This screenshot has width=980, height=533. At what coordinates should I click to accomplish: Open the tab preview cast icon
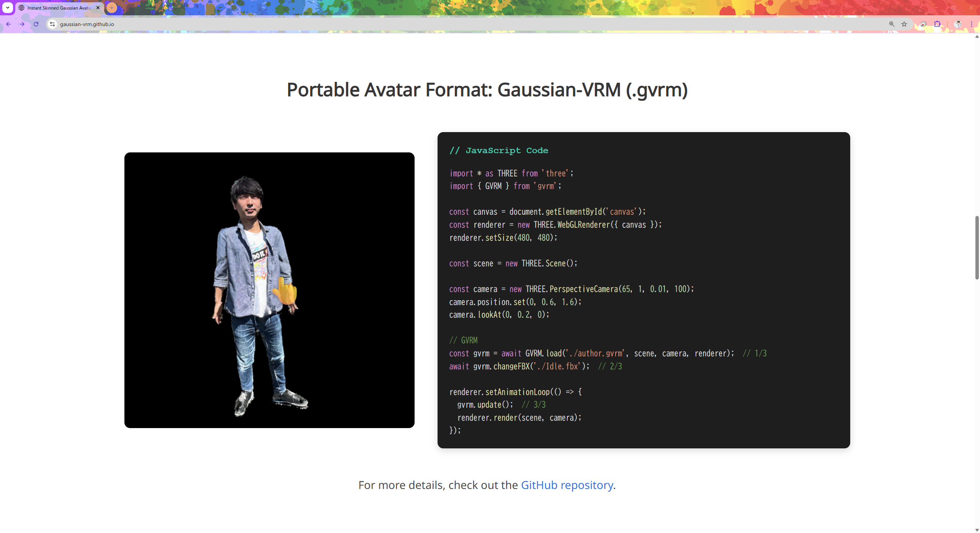pos(923,24)
